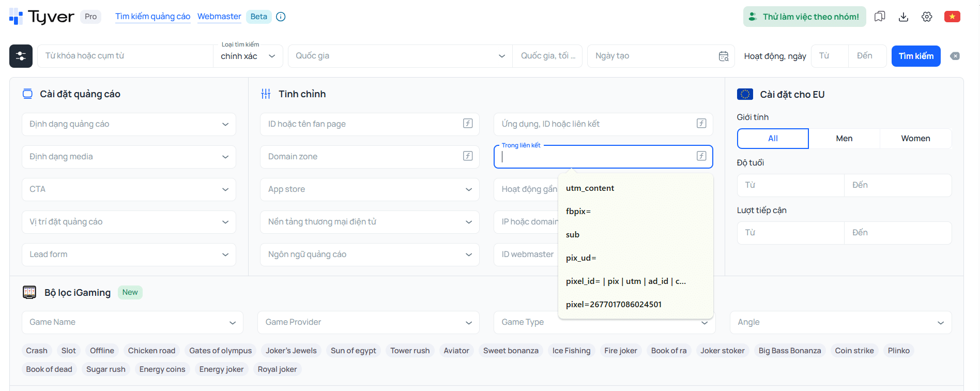
Task: Click the EU flag icon
Action: click(745, 94)
